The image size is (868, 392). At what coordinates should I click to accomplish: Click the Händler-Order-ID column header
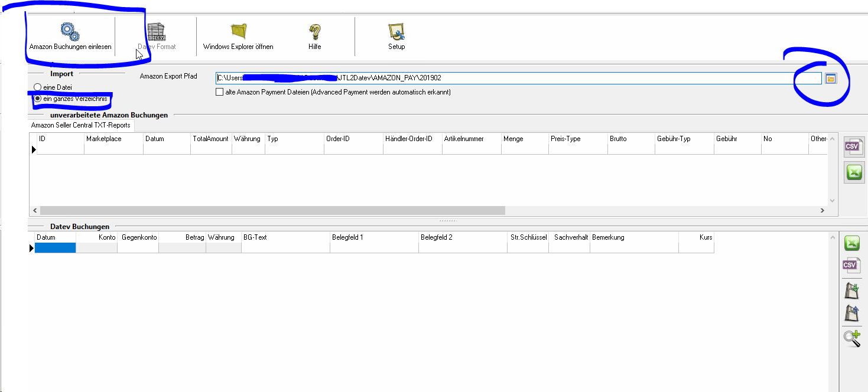(413, 139)
